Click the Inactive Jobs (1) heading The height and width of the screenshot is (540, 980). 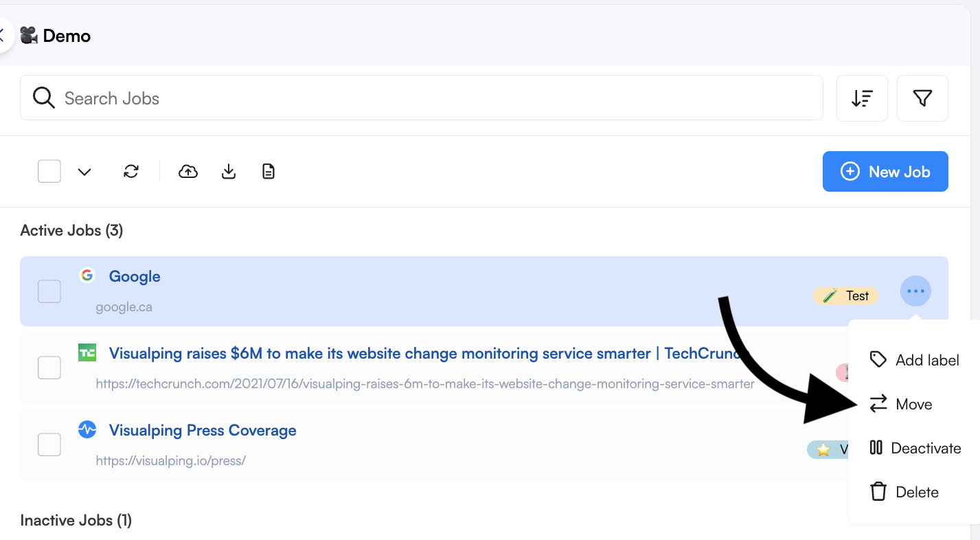(76, 520)
